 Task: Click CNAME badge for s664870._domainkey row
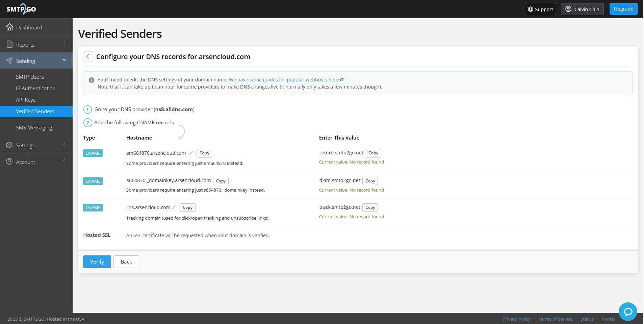pos(93,181)
